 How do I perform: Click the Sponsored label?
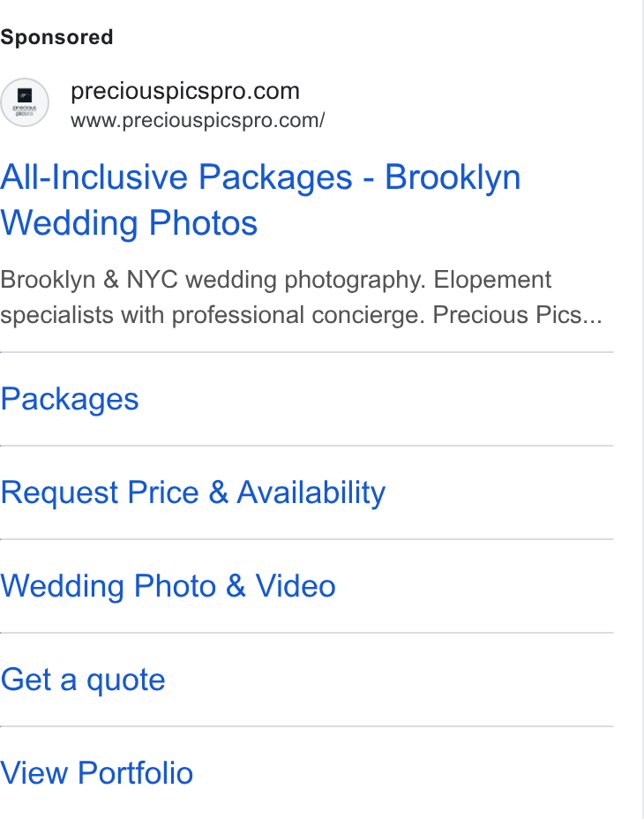click(x=56, y=37)
